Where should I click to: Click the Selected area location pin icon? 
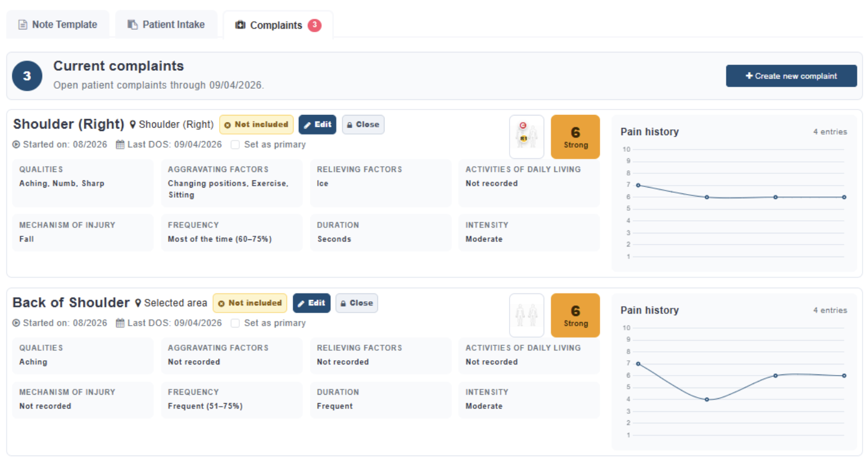click(138, 304)
